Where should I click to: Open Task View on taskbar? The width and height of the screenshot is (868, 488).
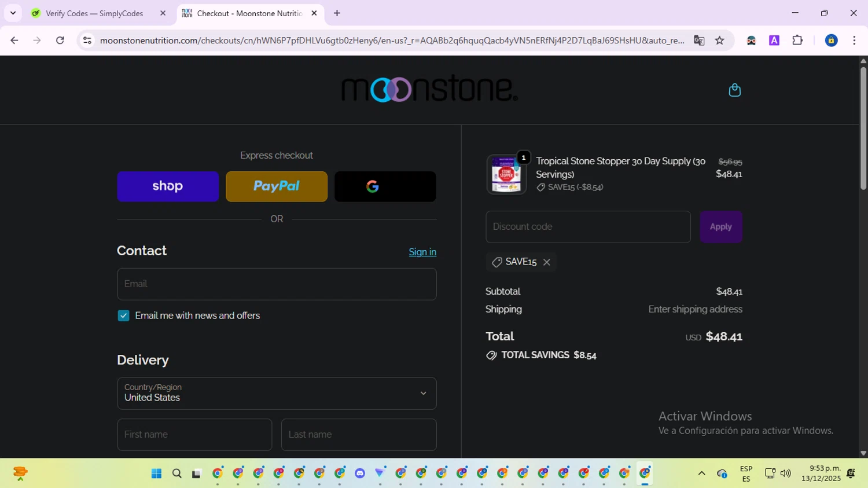click(x=197, y=474)
